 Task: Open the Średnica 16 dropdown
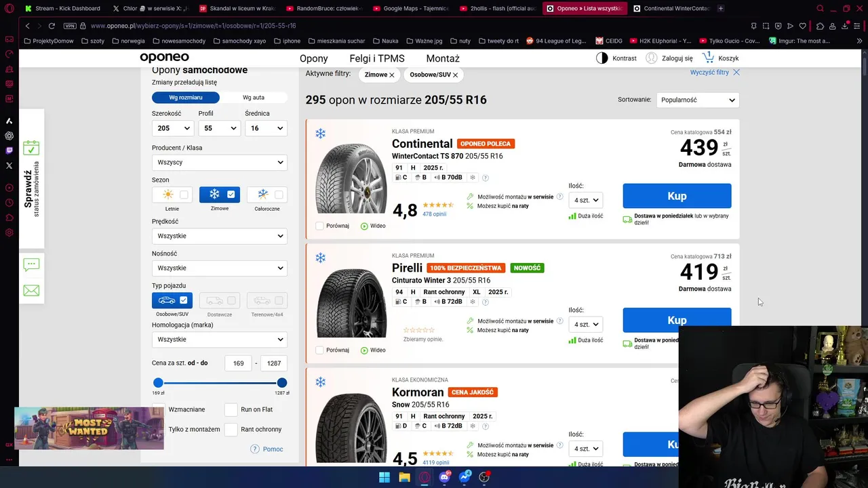(266, 128)
